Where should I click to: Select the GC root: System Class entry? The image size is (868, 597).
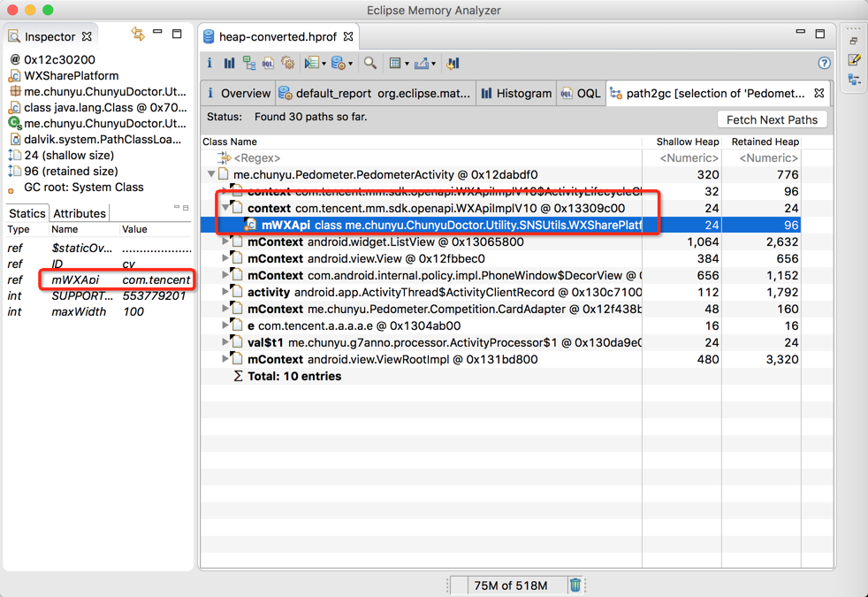(x=76, y=188)
